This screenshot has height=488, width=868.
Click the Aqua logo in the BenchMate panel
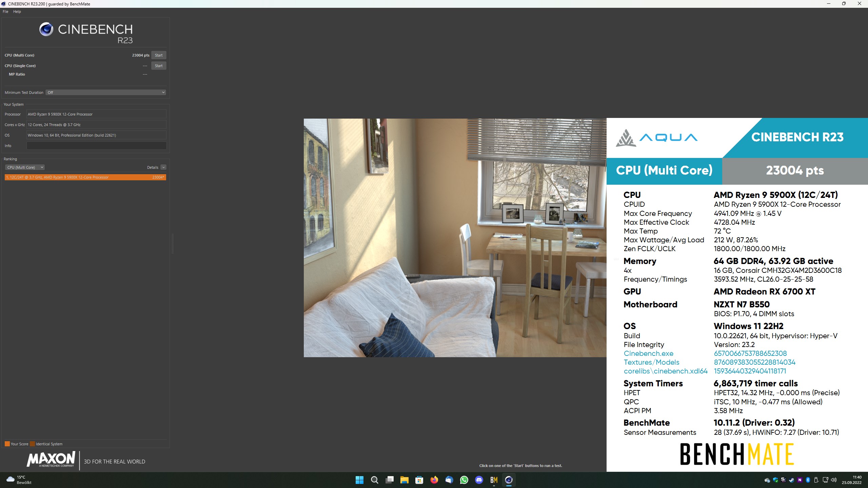[x=656, y=138]
